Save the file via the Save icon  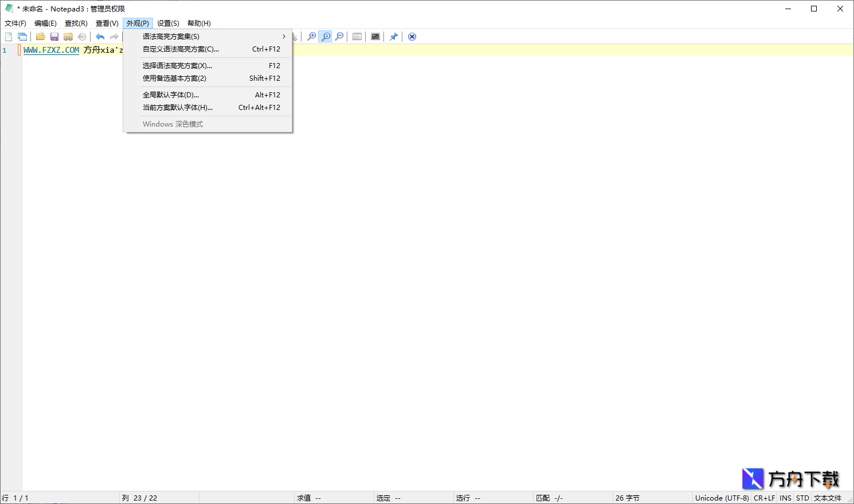[54, 36]
